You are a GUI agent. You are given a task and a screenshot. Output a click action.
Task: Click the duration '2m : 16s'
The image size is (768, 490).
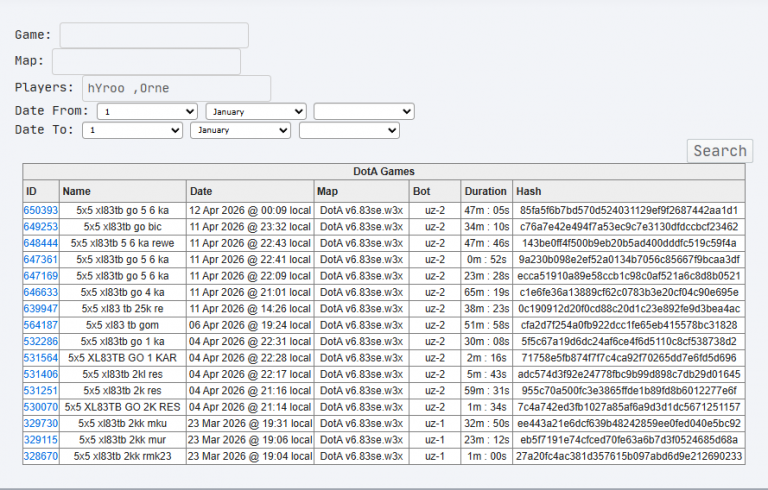(x=486, y=358)
